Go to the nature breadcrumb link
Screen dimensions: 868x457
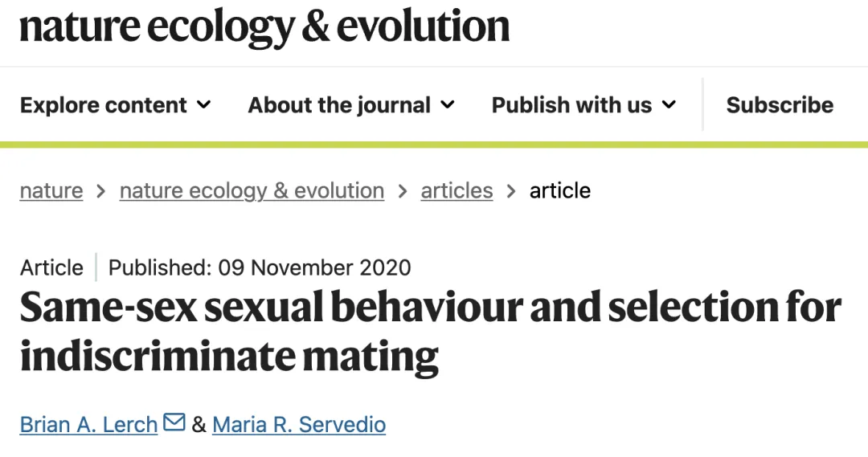pyautogui.click(x=51, y=191)
